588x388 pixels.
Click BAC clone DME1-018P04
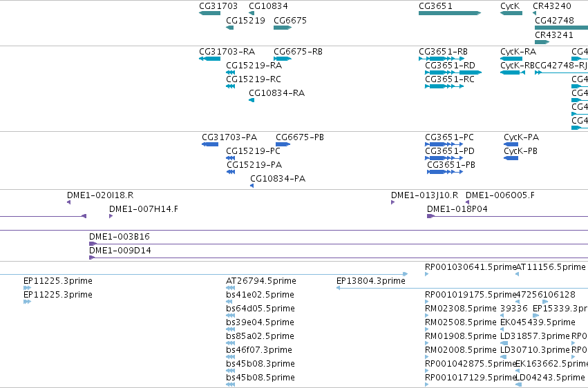[457, 209]
